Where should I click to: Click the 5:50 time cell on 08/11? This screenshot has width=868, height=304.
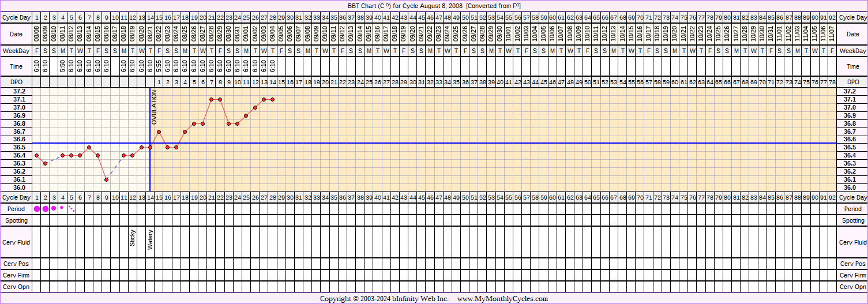(x=63, y=67)
